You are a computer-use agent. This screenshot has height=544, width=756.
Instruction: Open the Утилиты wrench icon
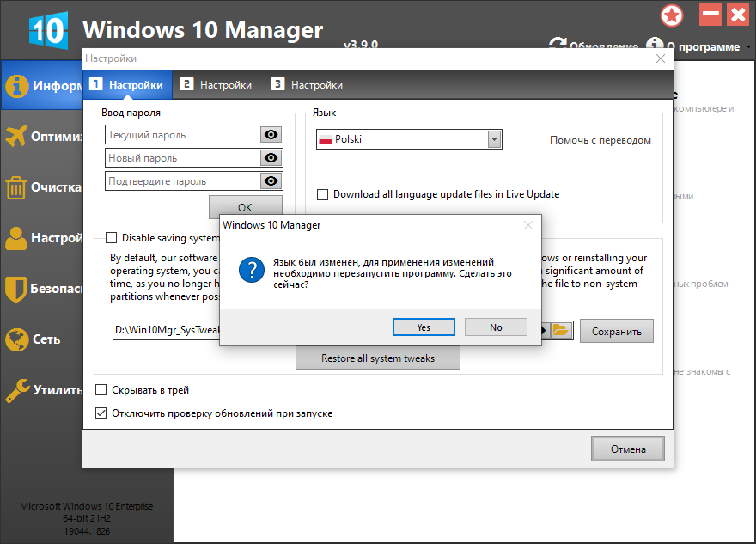click(x=17, y=390)
